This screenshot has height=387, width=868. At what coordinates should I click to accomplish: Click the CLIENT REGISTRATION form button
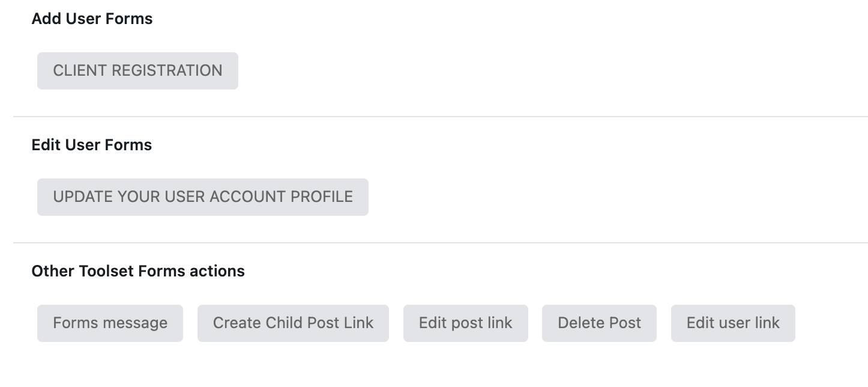pyautogui.click(x=137, y=71)
